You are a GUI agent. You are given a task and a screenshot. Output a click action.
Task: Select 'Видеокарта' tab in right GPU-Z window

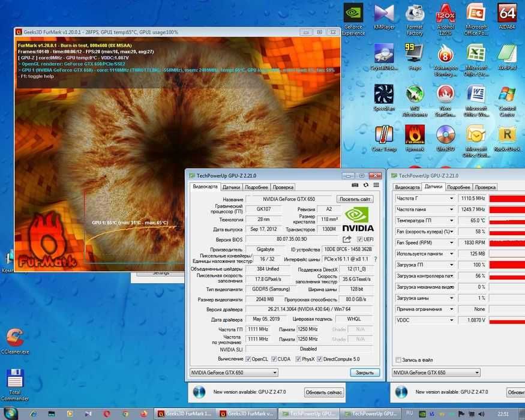407,187
